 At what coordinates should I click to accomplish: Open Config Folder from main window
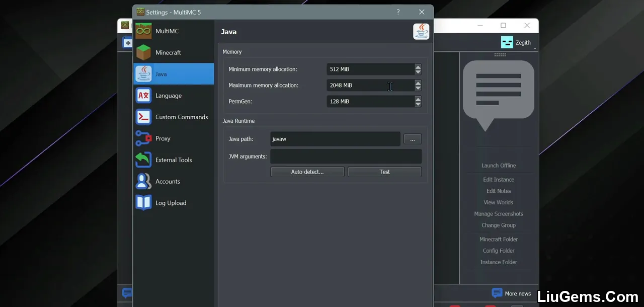499,251
